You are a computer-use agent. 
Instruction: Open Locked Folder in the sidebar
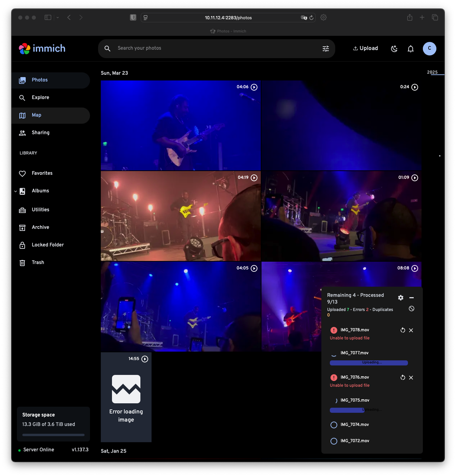[51, 245]
